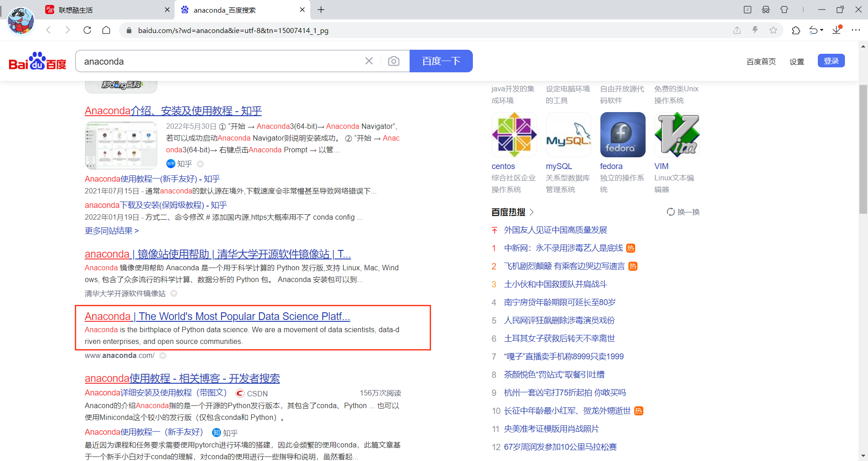This screenshot has width=868, height=461.
Task: Open the extensions puzzle icon
Action: [x=796, y=30]
